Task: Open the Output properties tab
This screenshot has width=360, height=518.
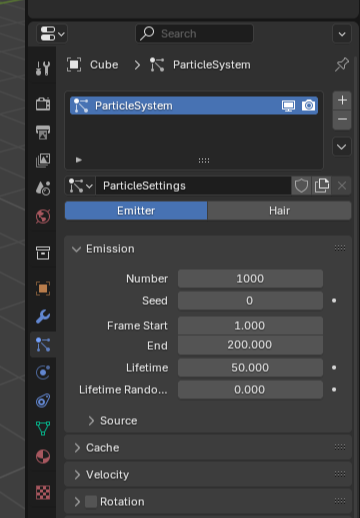Action: (43, 132)
